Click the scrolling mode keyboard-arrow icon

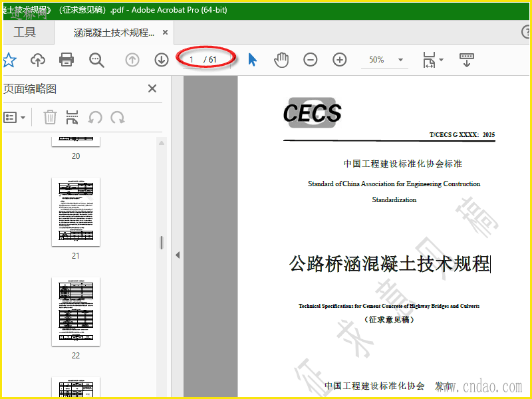(467, 60)
